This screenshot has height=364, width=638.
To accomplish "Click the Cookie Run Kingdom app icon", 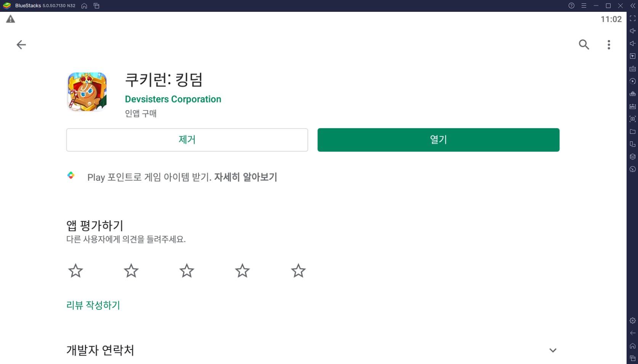I will point(87,91).
